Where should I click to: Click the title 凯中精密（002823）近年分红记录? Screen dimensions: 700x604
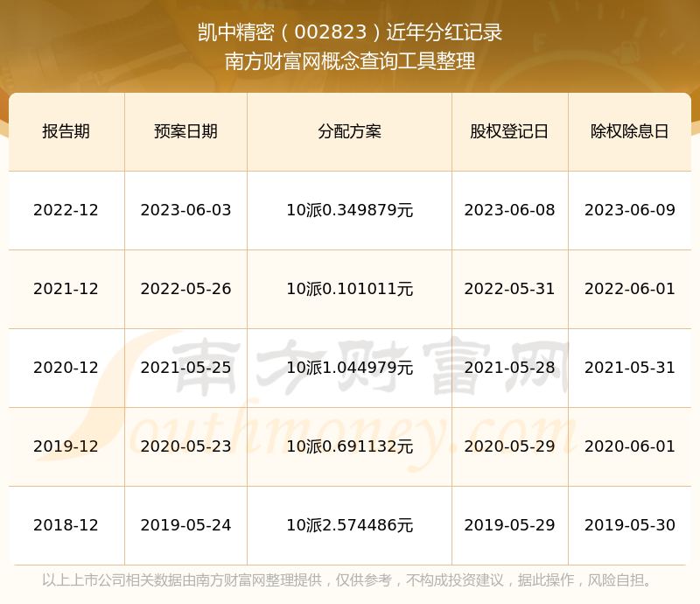(x=350, y=32)
